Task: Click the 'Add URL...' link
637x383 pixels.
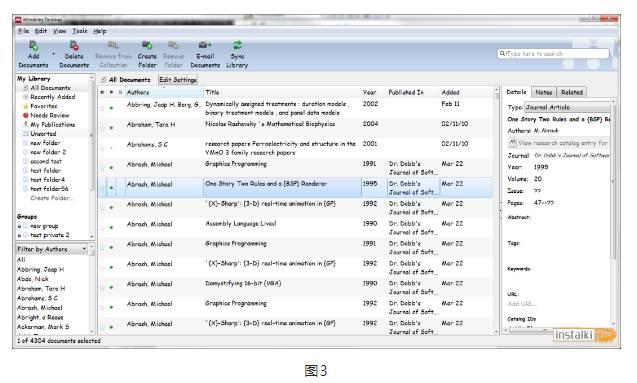Action: click(x=521, y=303)
